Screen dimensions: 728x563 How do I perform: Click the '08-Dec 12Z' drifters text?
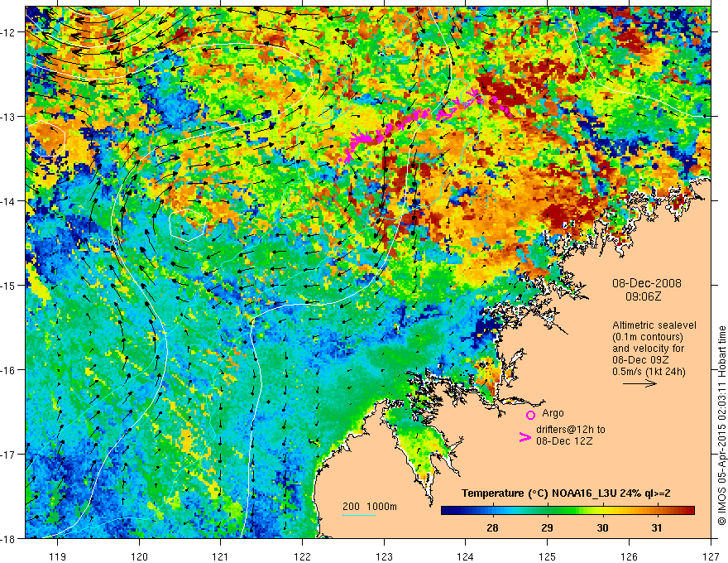point(564,441)
